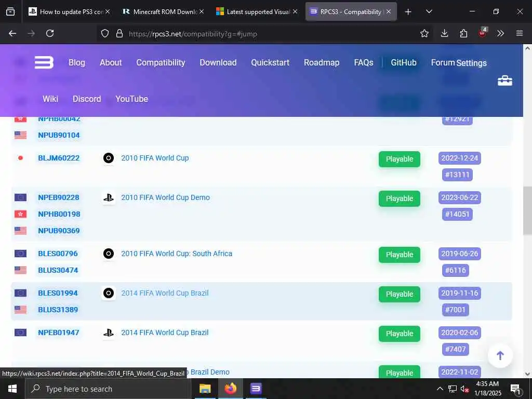Reload the page with the refresh icon
Screen dimensions: 532x399
(x=50, y=33)
